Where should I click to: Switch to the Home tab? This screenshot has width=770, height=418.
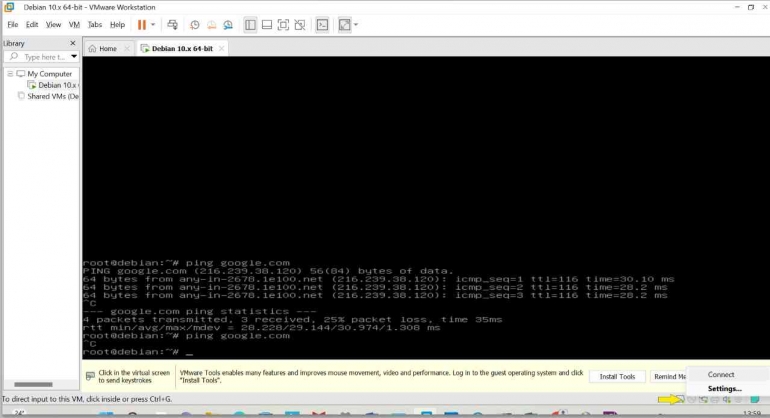103,48
